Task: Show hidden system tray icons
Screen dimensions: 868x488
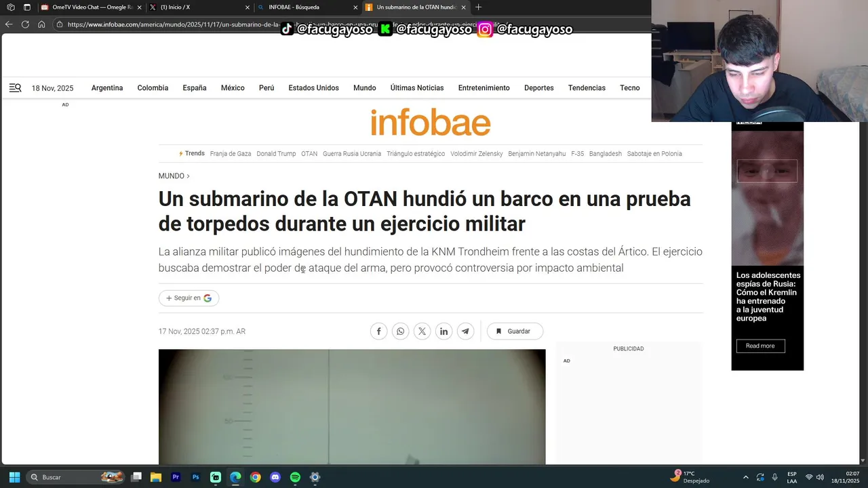Action: coord(746,477)
